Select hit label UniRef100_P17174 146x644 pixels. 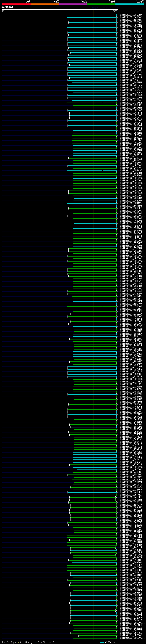131,376
